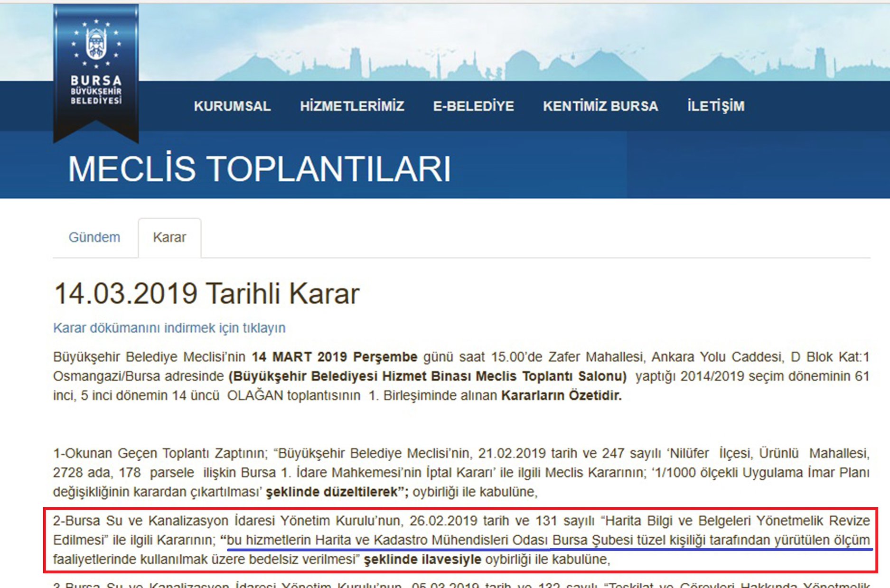890x588 pixels.
Task: Open the HİZMETLERİMİZ menu
Action: click(352, 106)
